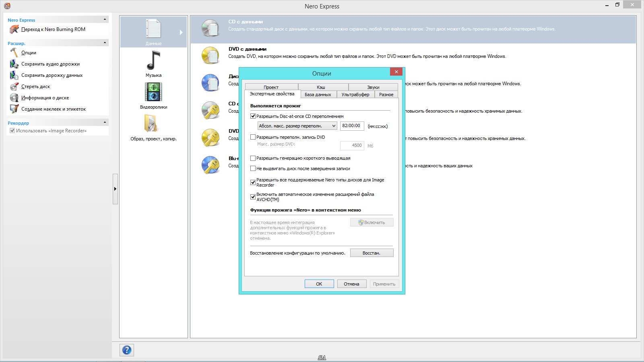Switch to the Разное tab

(x=386, y=95)
